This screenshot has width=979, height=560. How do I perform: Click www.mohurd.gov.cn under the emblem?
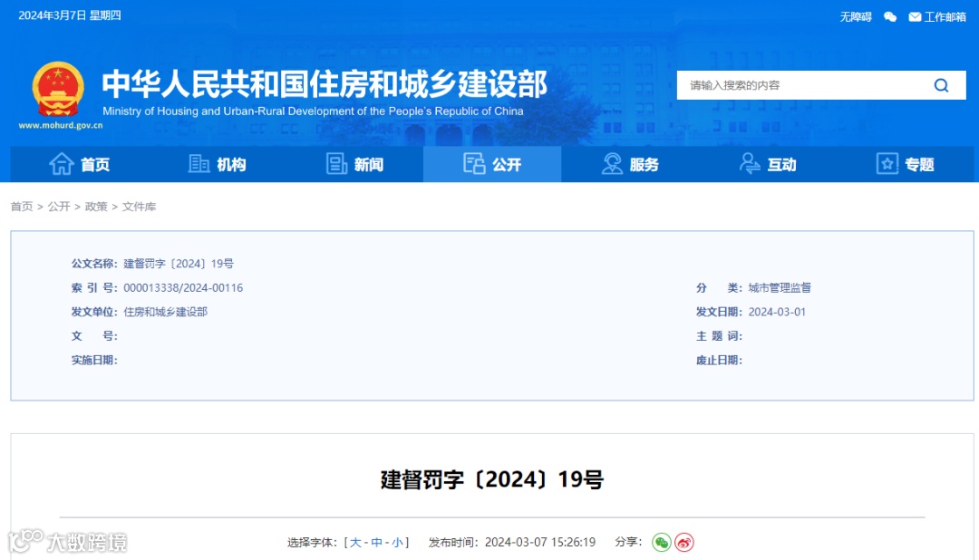click(x=61, y=125)
